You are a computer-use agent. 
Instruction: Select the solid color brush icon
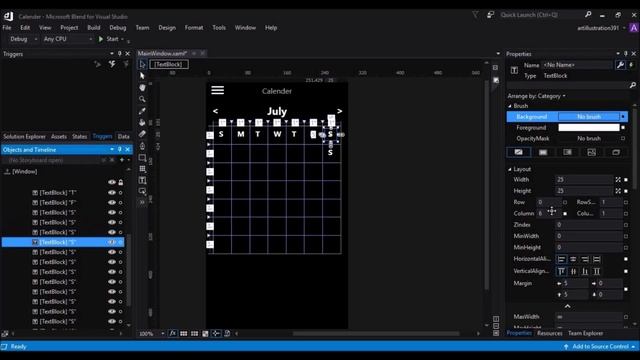[x=543, y=152]
